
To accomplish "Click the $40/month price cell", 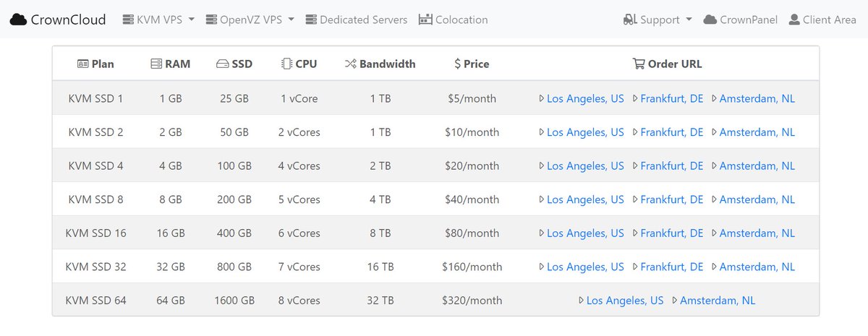I will (472, 199).
